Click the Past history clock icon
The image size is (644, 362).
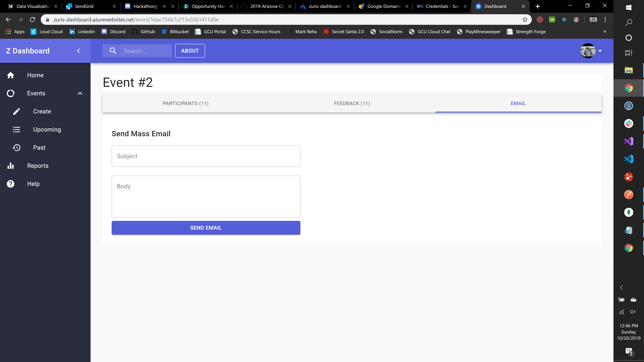[16, 148]
